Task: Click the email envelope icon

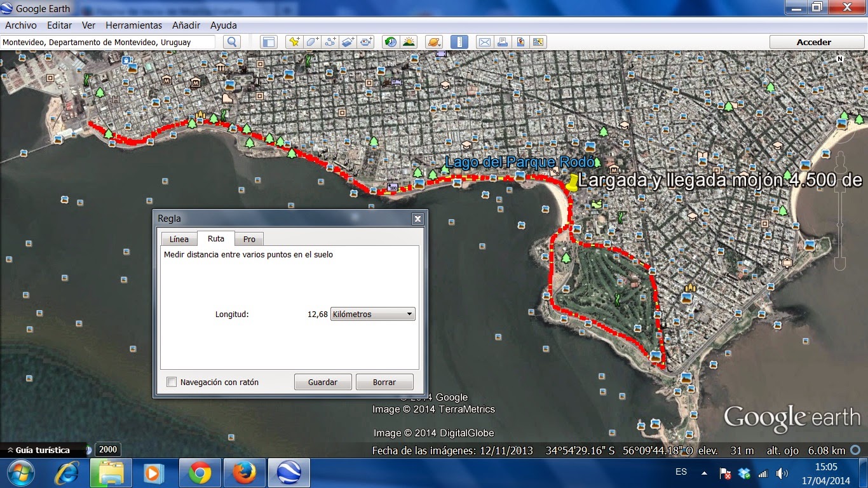Action: [x=485, y=42]
